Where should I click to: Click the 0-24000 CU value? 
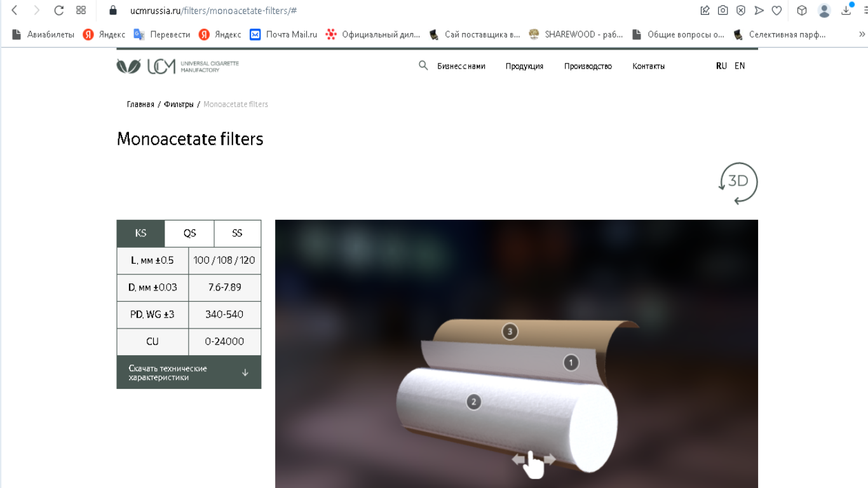click(x=224, y=342)
